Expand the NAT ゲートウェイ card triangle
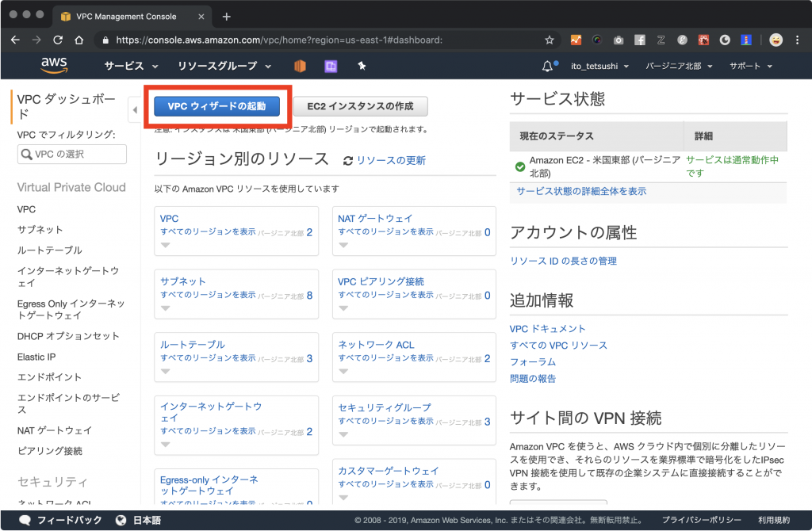 343,246
